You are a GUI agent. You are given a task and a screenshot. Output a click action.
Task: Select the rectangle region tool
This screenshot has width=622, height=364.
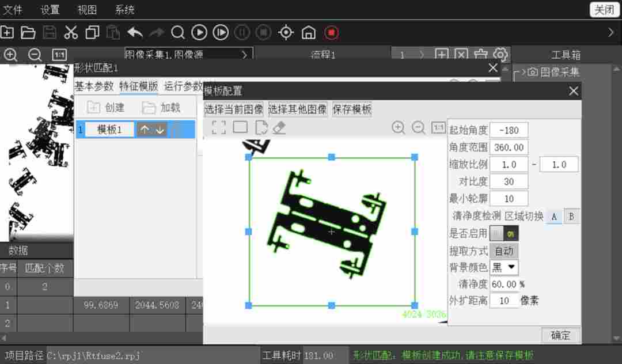click(240, 127)
